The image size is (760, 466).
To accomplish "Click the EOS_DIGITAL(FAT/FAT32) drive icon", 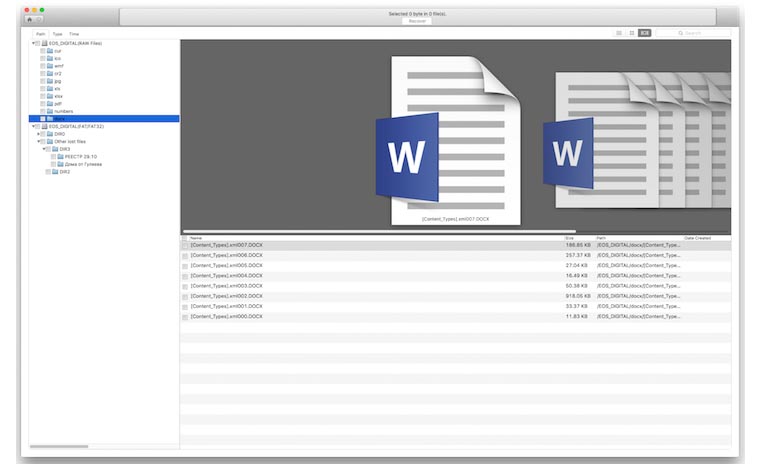I will tap(45, 126).
